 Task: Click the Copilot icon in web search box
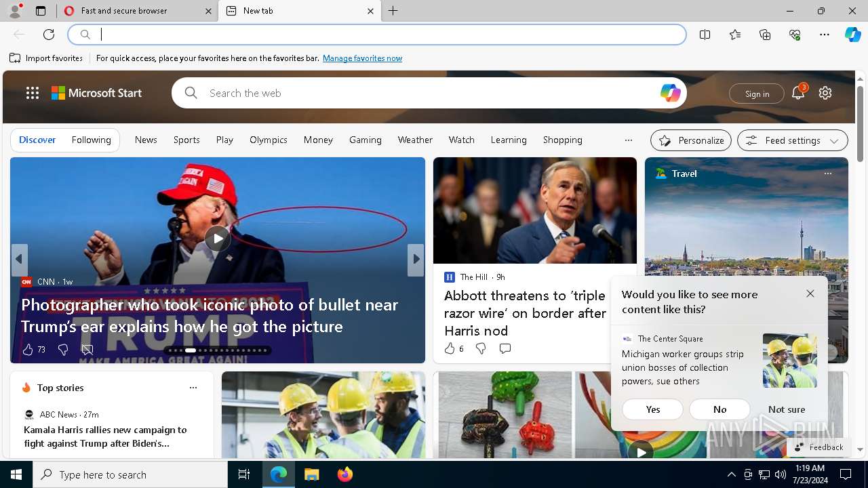point(670,93)
